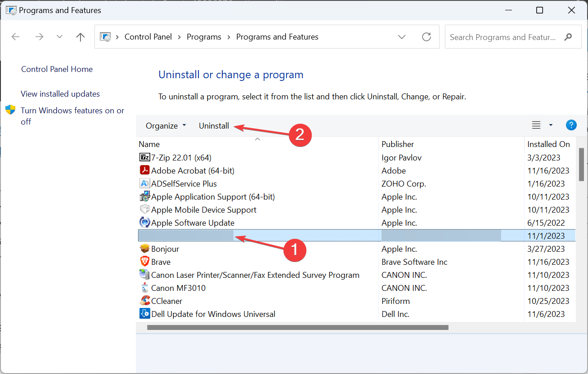This screenshot has height=374, width=588.
Task: Click the 6/15/2022 installed date cell
Action: pyautogui.click(x=546, y=223)
